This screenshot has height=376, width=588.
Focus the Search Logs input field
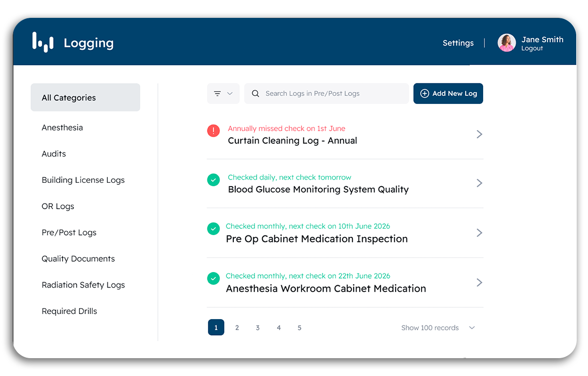click(326, 94)
